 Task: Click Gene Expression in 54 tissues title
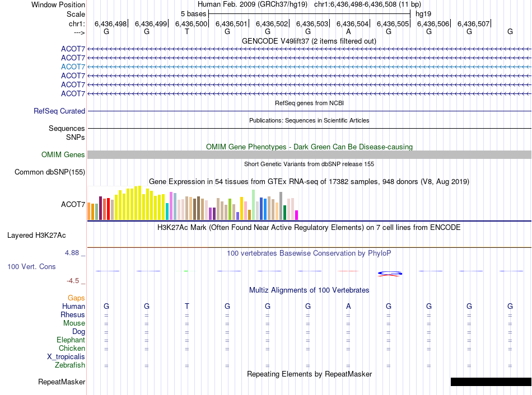309,181
